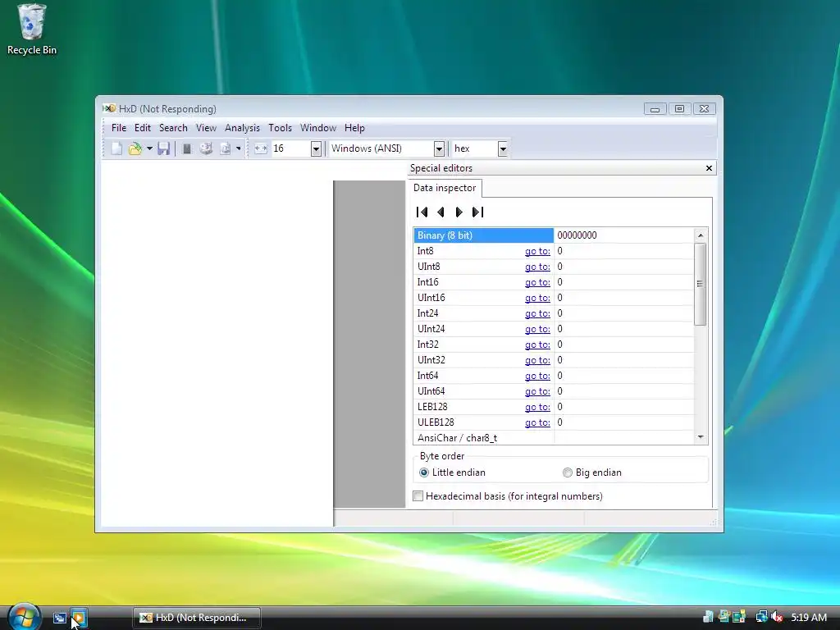Image resolution: width=840 pixels, height=630 pixels.
Task: Open a file using the folder icon
Action: (135, 148)
